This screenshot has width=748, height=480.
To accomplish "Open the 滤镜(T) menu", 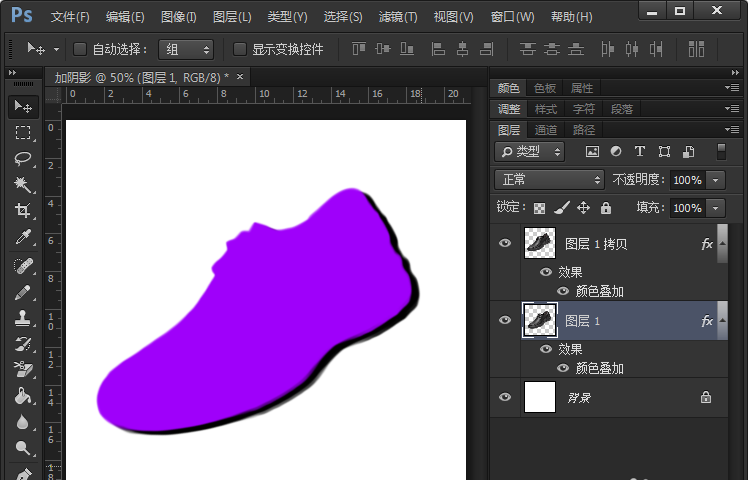I will tap(398, 17).
